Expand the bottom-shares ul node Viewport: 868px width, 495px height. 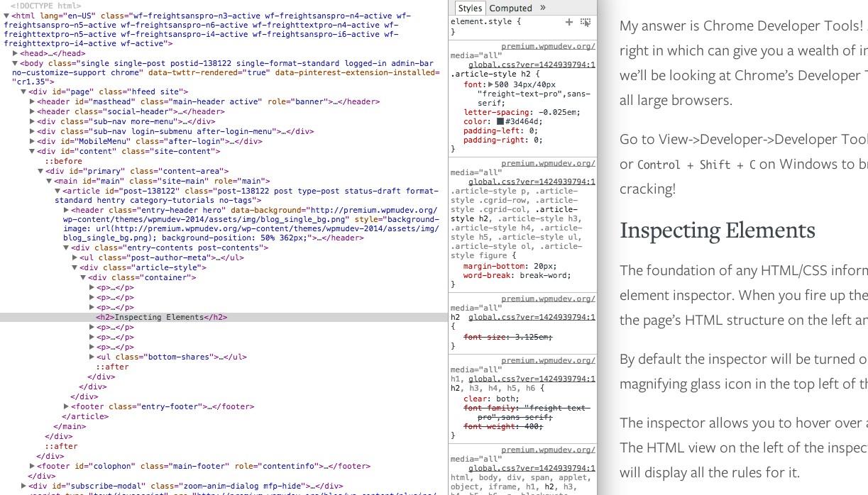[x=92, y=357]
